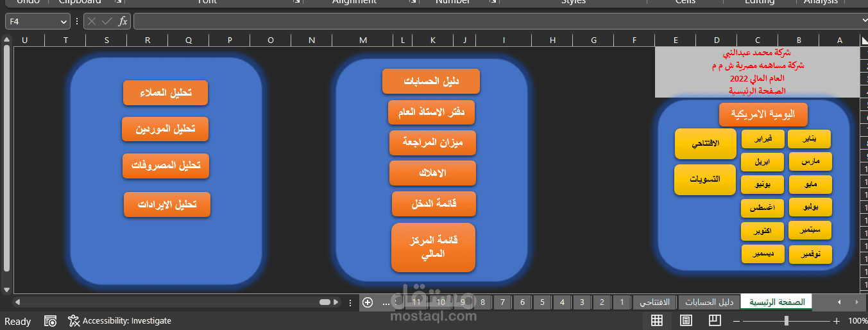The image size is (868, 330).
Task: Click the orange دليل الحسابات button
Action: (x=431, y=81)
